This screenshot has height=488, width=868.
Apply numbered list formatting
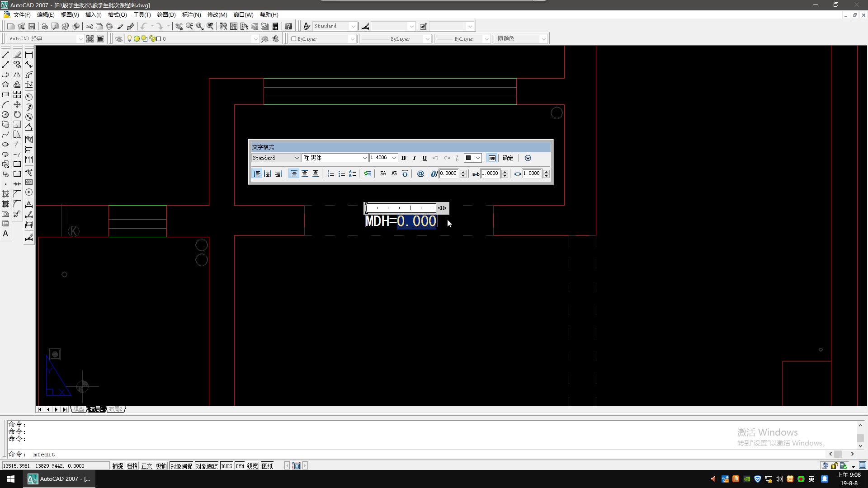pyautogui.click(x=331, y=174)
